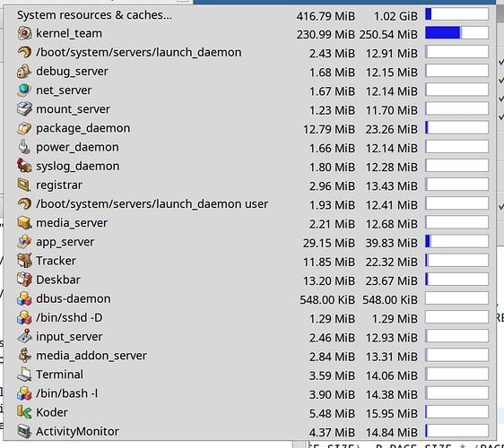Click the app_server memory usage bar
Viewport: 504px width, 448px height.
pos(456,242)
